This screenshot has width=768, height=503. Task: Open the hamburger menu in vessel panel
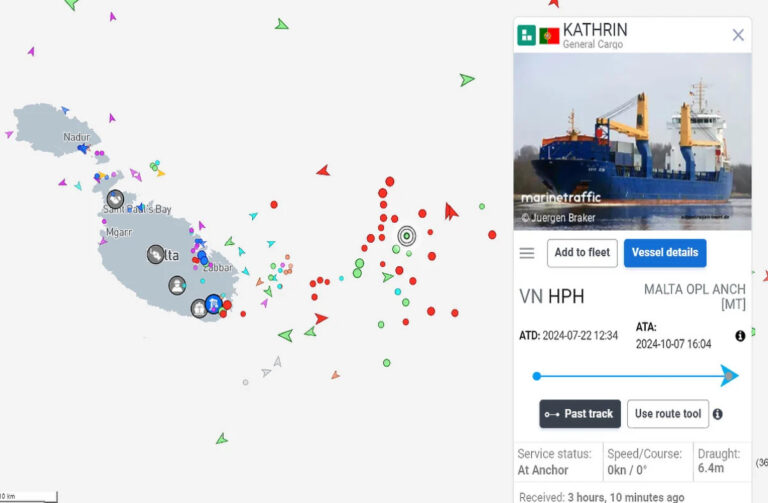[527, 253]
